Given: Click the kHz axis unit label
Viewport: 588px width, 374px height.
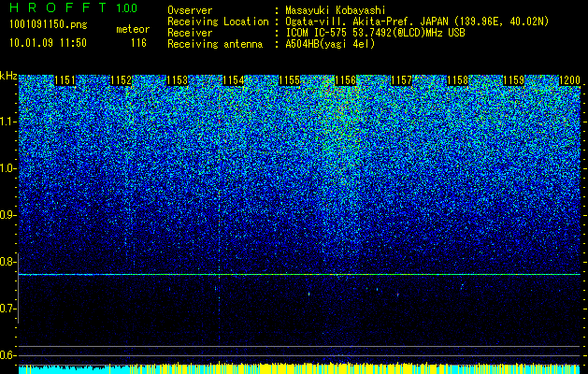Looking at the screenshot, I should coord(8,76).
